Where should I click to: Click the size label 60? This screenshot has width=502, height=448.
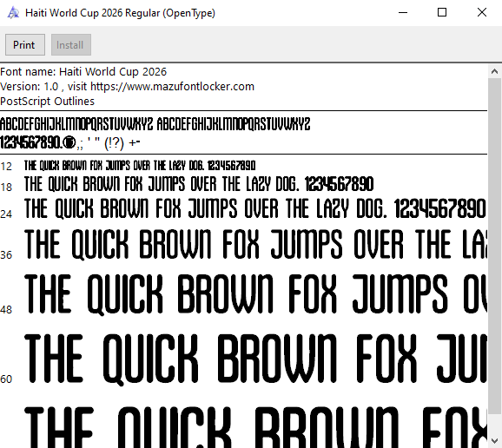tap(6, 379)
